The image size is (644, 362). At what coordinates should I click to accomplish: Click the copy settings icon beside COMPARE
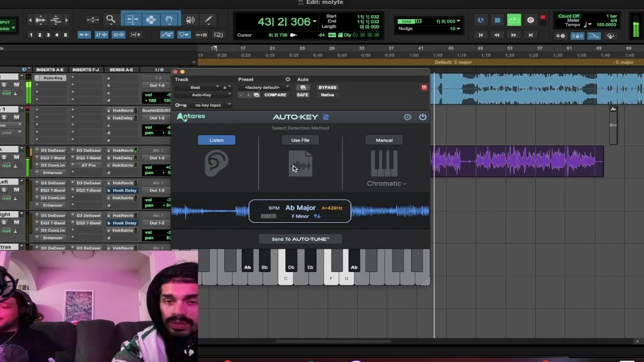(256, 95)
